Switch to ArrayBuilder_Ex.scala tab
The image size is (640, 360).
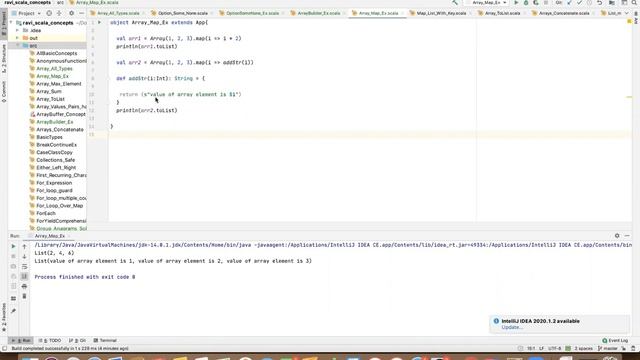click(x=318, y=13)
